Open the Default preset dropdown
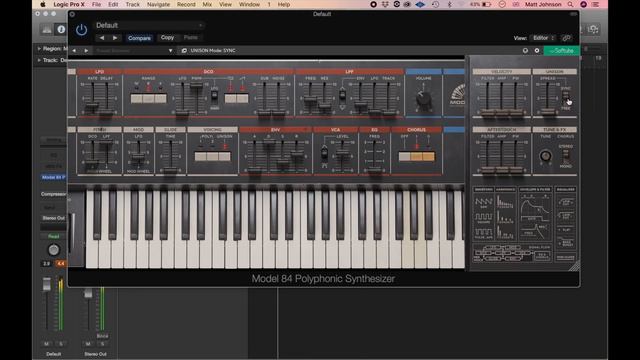640x360 pixels. [x=149, y=25]
